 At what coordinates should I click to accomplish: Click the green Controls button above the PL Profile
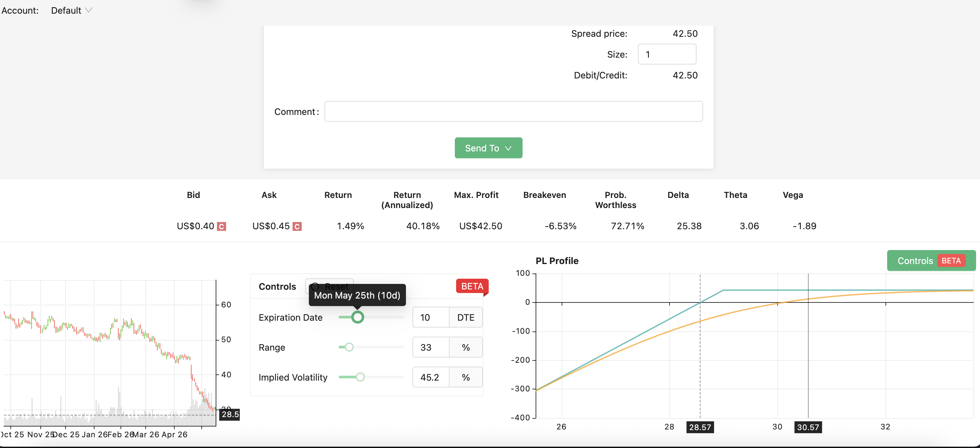point(931,260)
